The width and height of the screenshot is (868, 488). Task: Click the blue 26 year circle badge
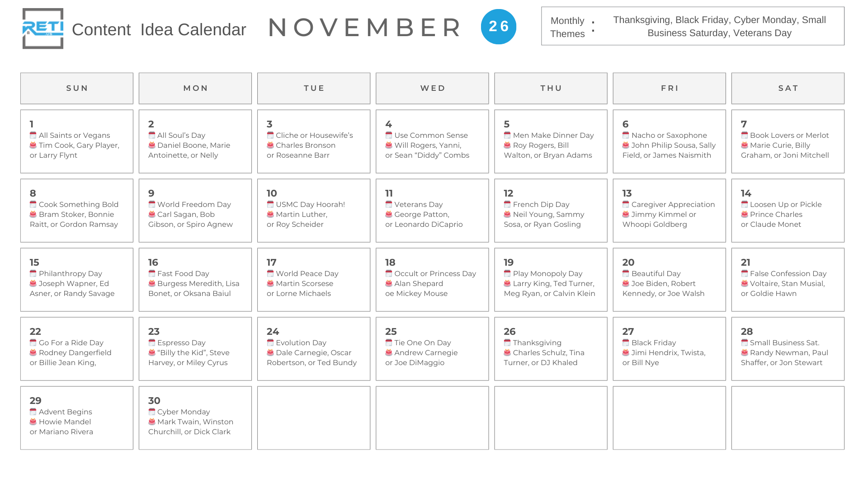point(498,27)
